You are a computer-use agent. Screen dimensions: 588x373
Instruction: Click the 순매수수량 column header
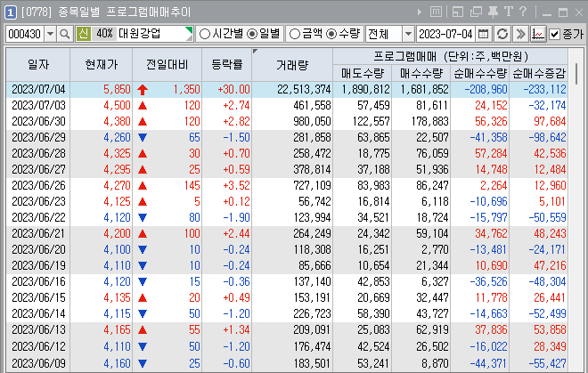[480, 73]
